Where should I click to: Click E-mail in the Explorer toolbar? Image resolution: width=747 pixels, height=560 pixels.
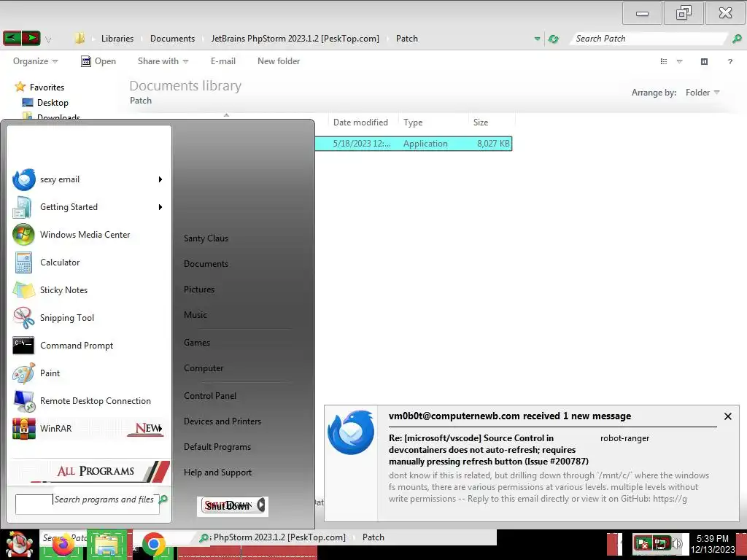coord(223,61)
